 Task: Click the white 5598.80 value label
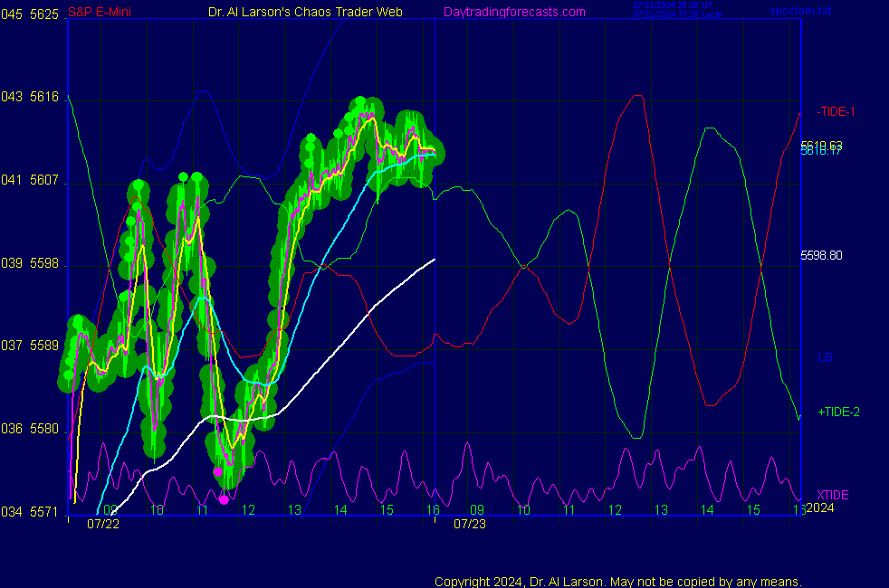(x=821, y=255)
